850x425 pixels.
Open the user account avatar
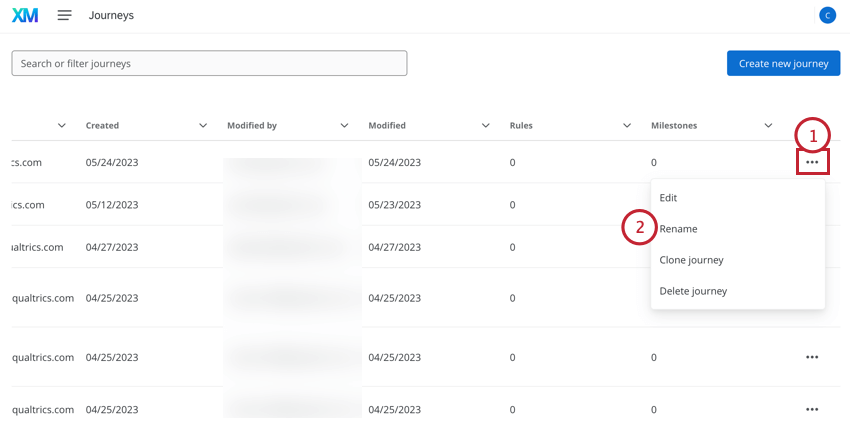[x=827, y=16]
